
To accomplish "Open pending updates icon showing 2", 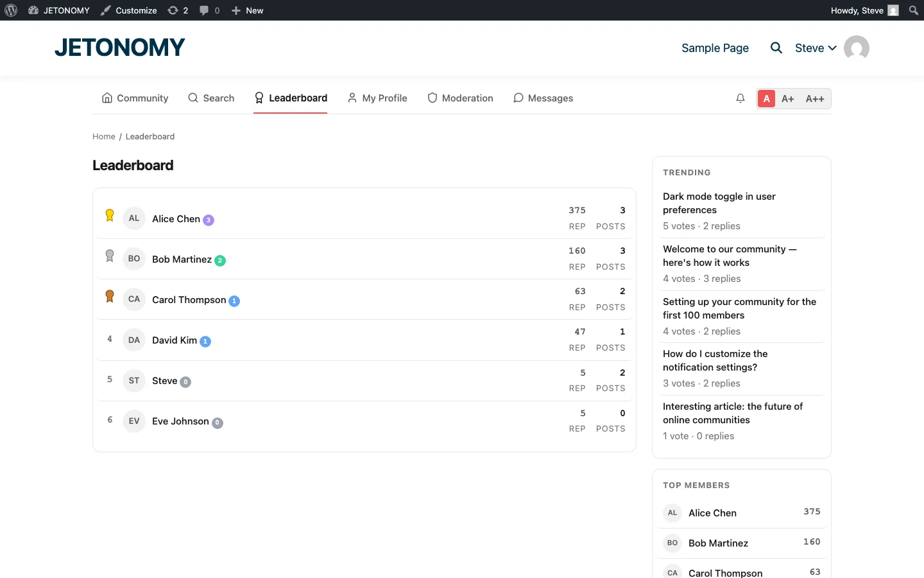I will [x=173, y=10].
